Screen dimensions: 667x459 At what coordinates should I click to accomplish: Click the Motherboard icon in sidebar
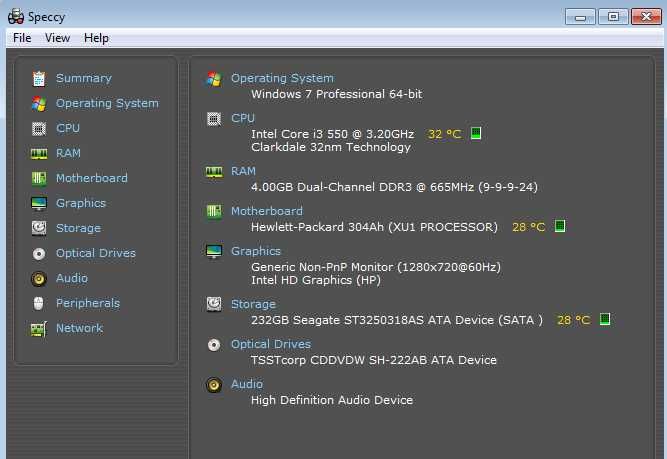tap(39, 178)
